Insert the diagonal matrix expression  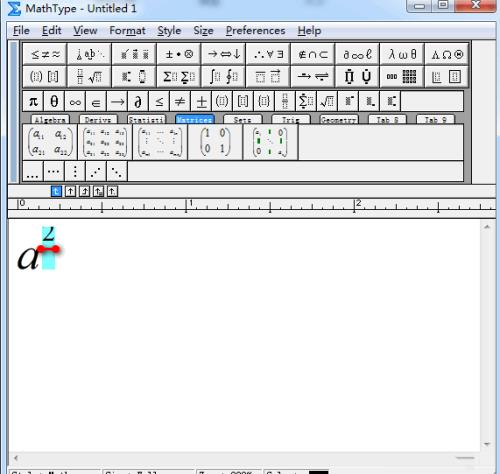[x=271, y=142]
